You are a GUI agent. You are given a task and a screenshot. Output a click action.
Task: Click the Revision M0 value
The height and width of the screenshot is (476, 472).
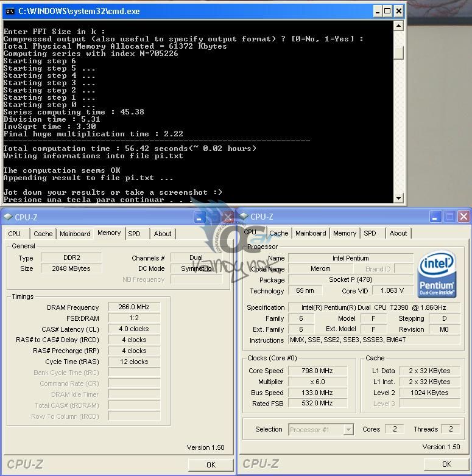(x=445, y=329)
